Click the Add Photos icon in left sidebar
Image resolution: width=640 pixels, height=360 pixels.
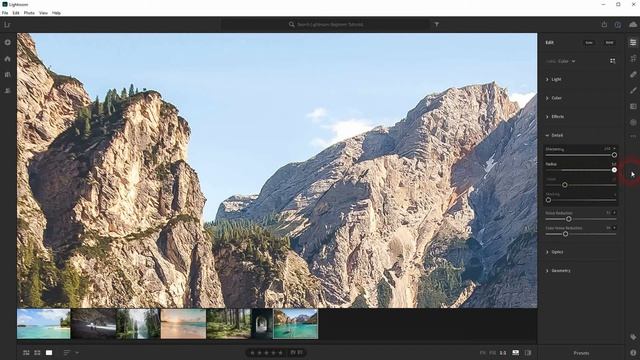pos(7,42)
